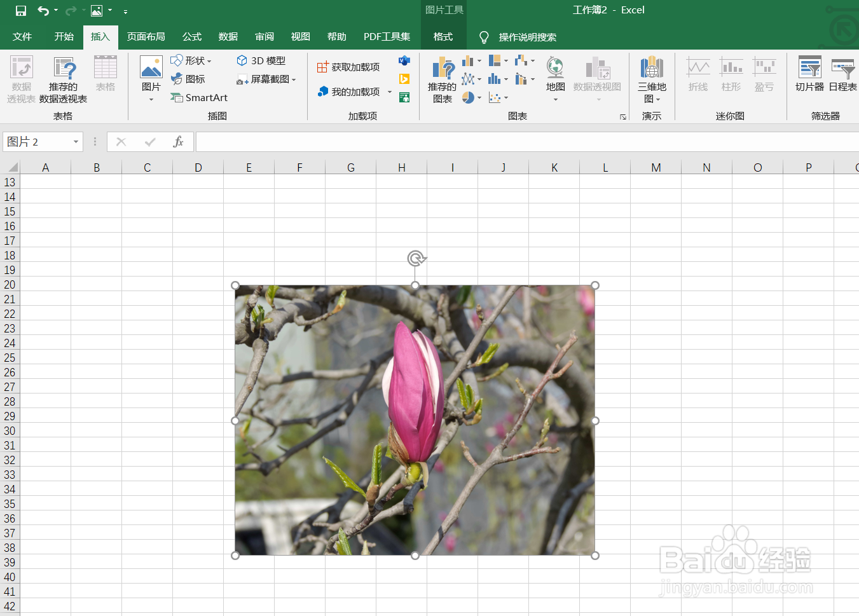This screenshot has height=616, width=859.
Task: Open the 3D Models option
Action: point(261,60)
